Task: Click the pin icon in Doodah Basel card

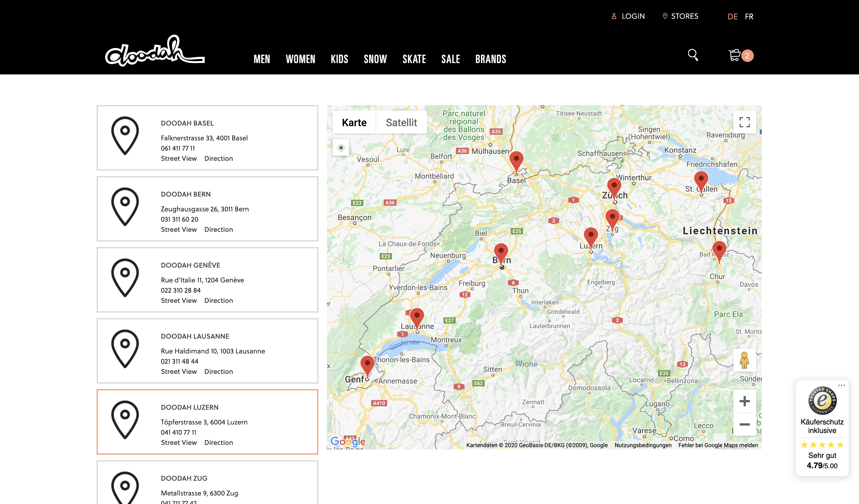Action: (x=125, y=136)
